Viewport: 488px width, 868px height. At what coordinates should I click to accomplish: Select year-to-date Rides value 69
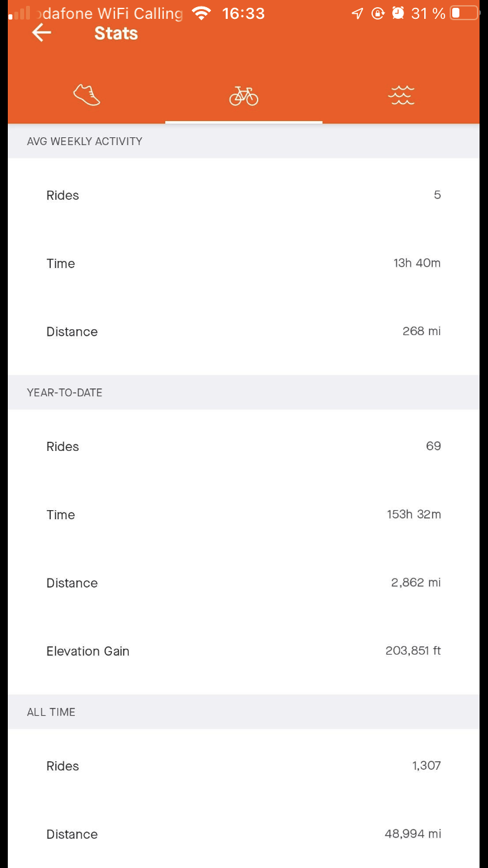pyautogui.click(x=433, y=446)
